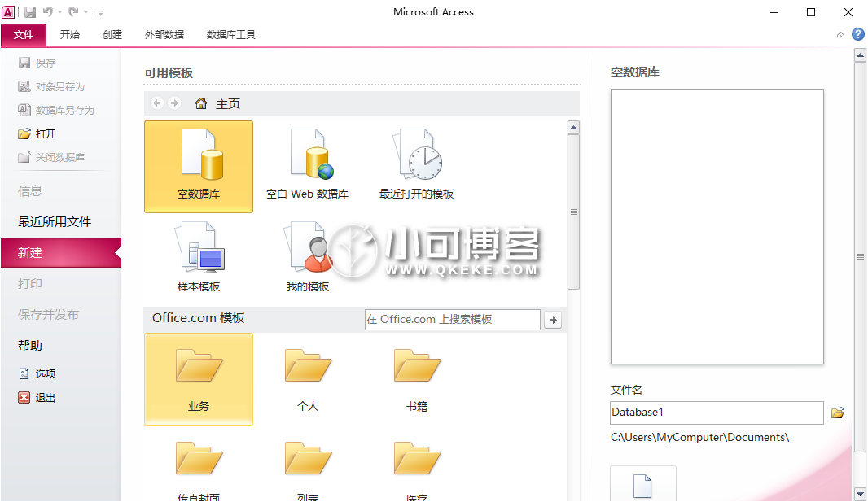The height and width of the screenshot is (502, 868).
Task: Open the 我的模板 icon
Action: coord(308,257)
